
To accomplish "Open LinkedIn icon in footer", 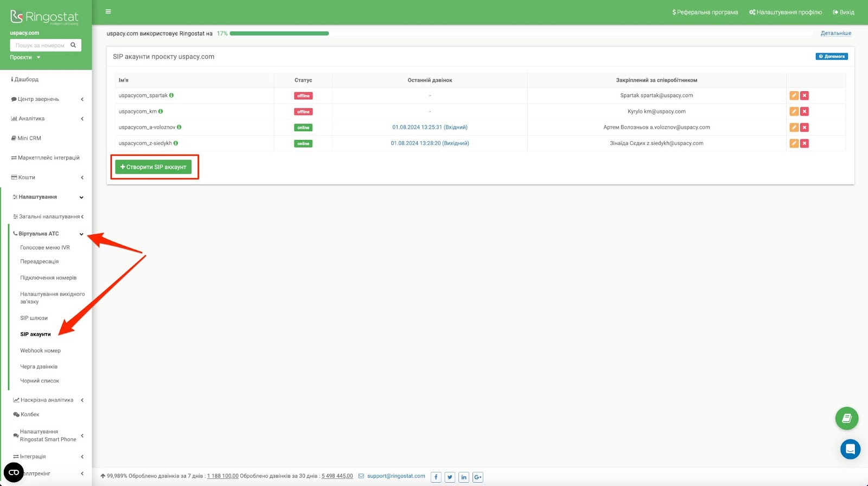I will tap(464, 477).
